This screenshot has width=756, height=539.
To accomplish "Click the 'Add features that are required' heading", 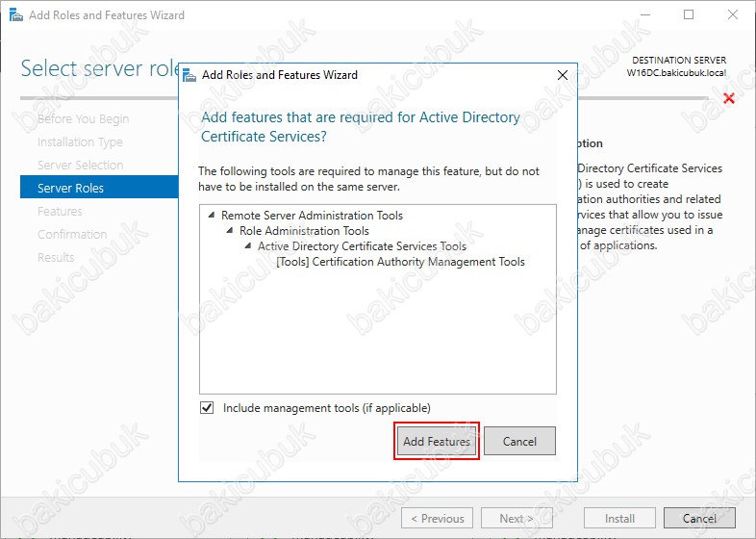I will [360, 127].
